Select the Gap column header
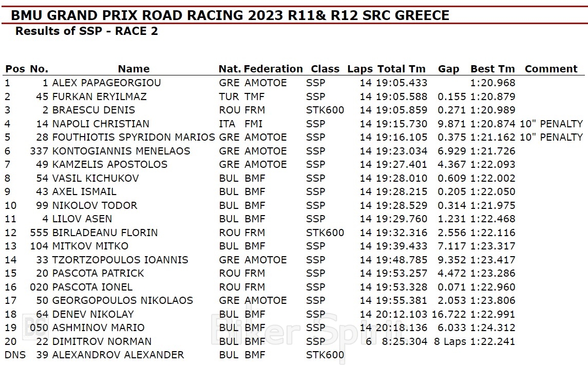The image size is (588, 366). [448, 69]
